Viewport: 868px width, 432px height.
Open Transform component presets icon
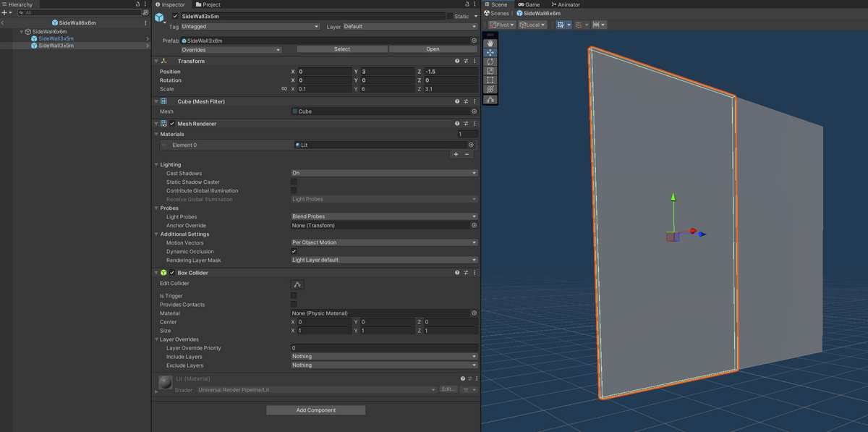466,62
